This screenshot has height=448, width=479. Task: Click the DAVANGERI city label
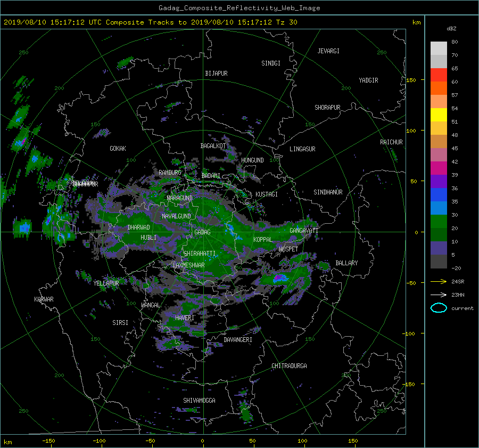point(238,340)
